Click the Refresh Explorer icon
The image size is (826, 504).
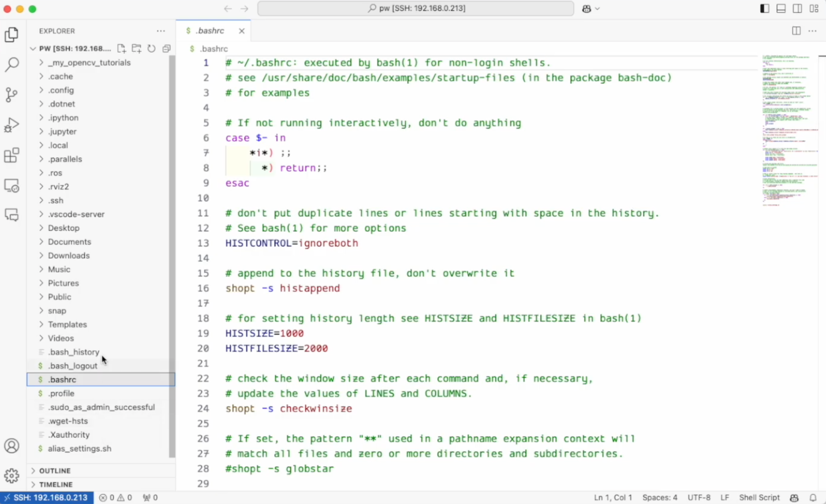point(151,48)
